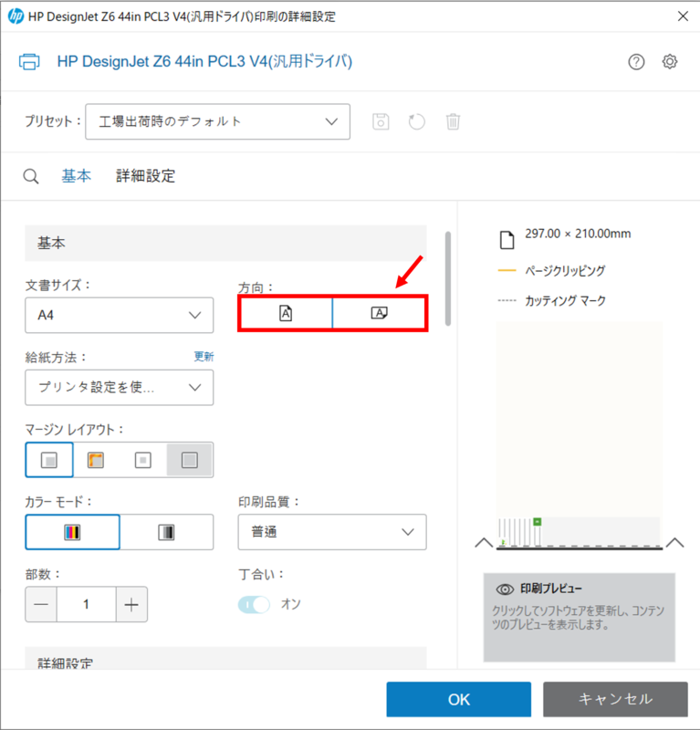Switch to the 詳細設定 tab
The width and height of the screenshot is (700, 730).
click(145, 176)
